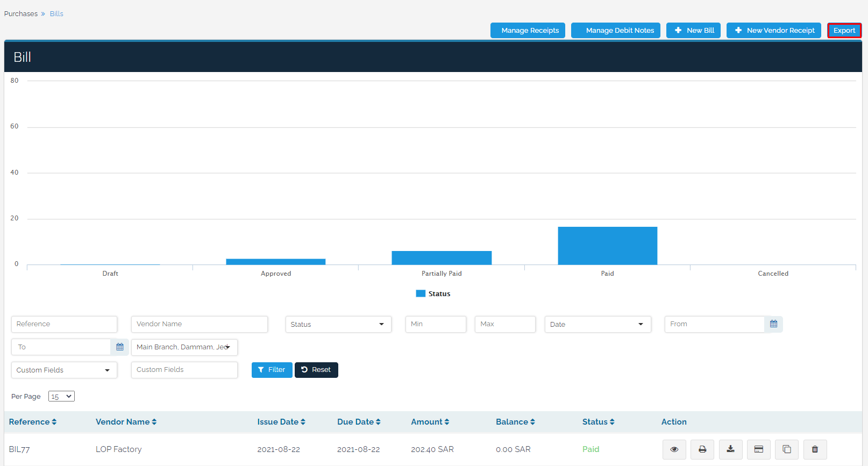Viewport: 868px width, 466px height.
Task: Focus the Max amount field
Action: coord(505,324)
